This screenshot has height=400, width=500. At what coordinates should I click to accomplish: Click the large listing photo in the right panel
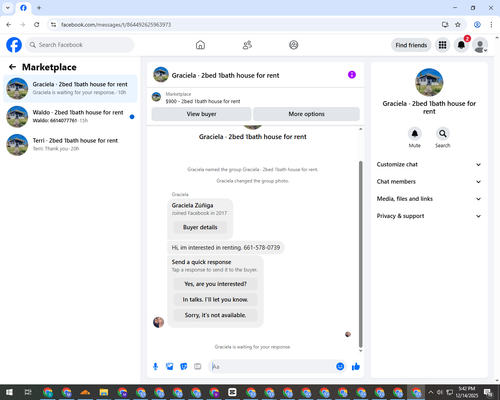pos(429,82)
